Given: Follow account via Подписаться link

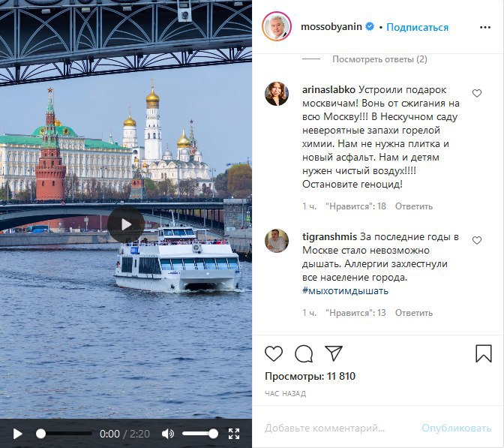Looking at the screenshot, I should tap(417, 27).
